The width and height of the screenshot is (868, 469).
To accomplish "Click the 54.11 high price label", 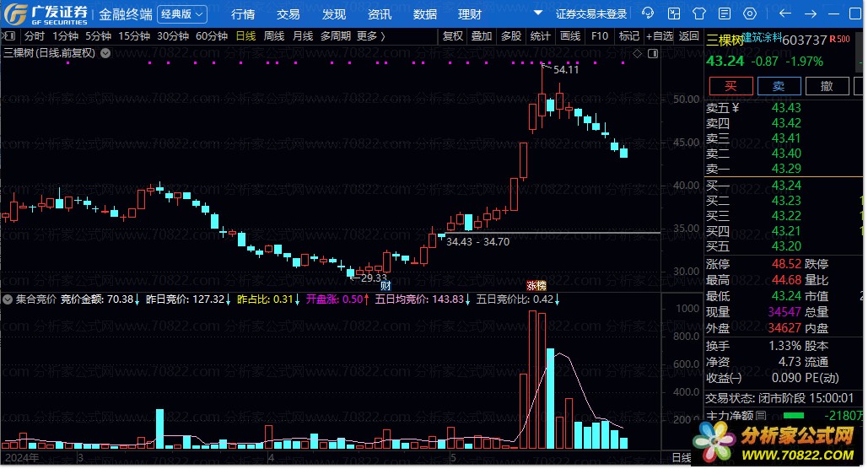I will [x=566, y=70].
